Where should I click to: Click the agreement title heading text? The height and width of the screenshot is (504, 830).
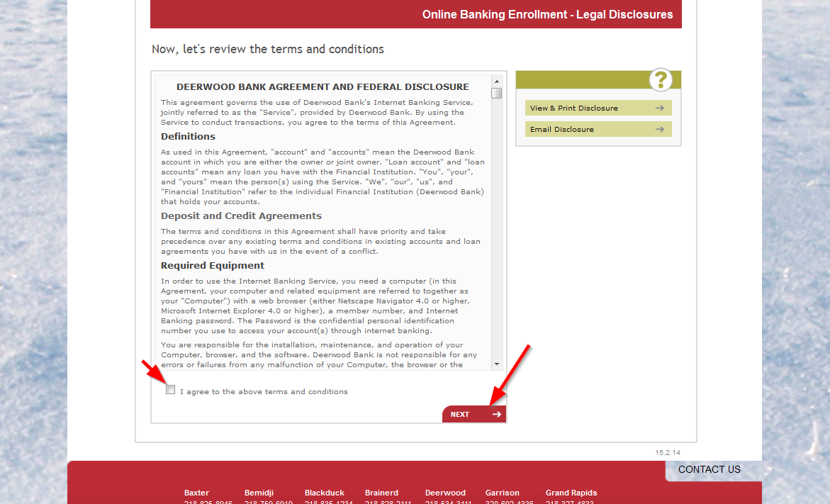tap(323, 86)
